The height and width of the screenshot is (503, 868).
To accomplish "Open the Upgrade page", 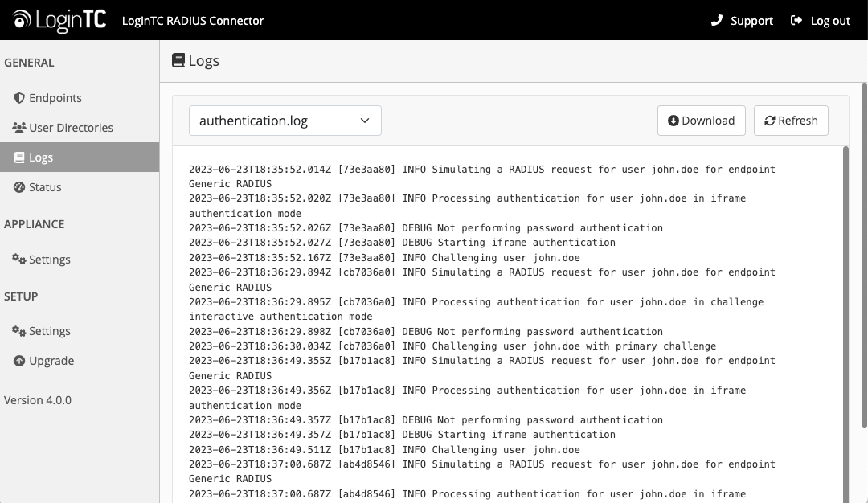I will tap(80, 361).
